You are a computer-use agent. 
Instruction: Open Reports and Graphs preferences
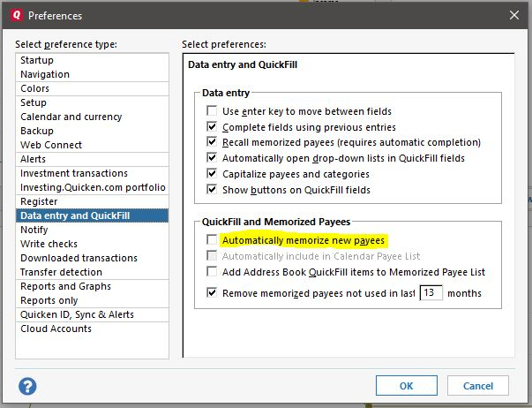[92, 286]
